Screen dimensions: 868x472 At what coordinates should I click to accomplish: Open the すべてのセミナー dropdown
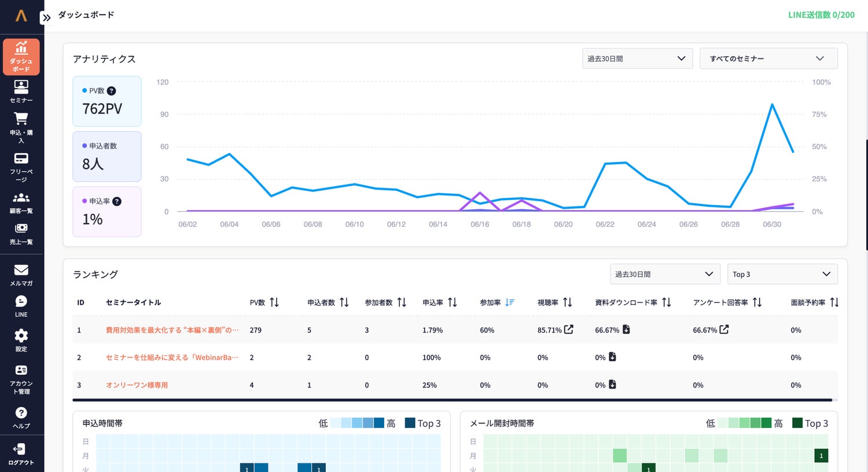tap(768, 58)
